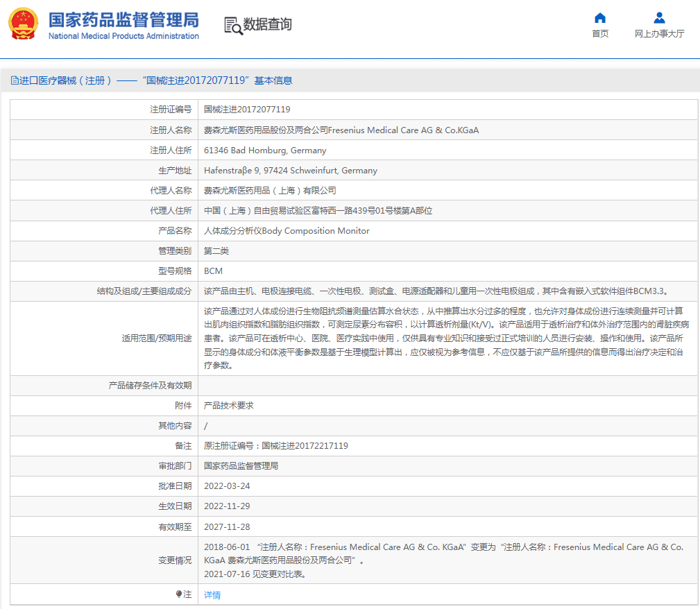Go to 首页 text label
Image resolution: width=700 pixels, height=609 pixels.
tap(600, 33)
